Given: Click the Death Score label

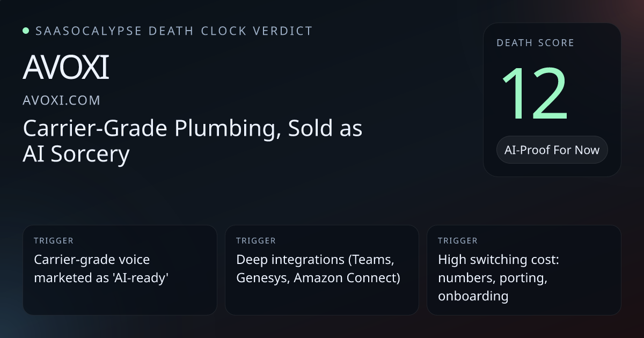Looking at the screenshot, I should 535,43.
